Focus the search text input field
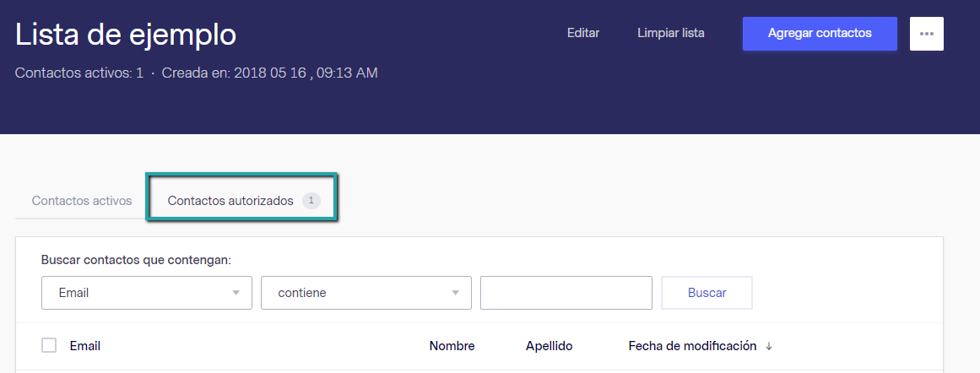Viewport: 980px width, 373px height. pyautogui.click(x=566, y=293)
